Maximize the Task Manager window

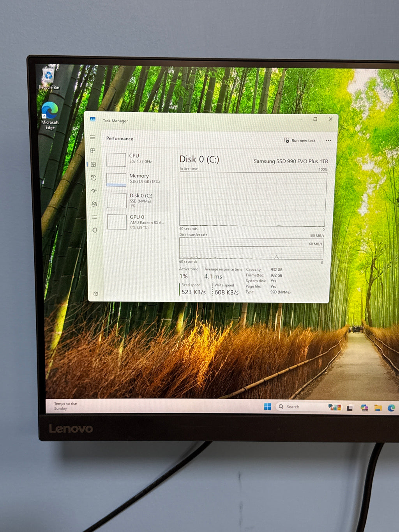[315, 119]
